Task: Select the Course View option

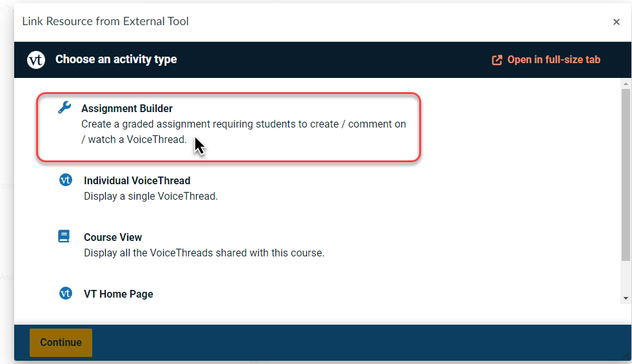Action: click(113, 237)
